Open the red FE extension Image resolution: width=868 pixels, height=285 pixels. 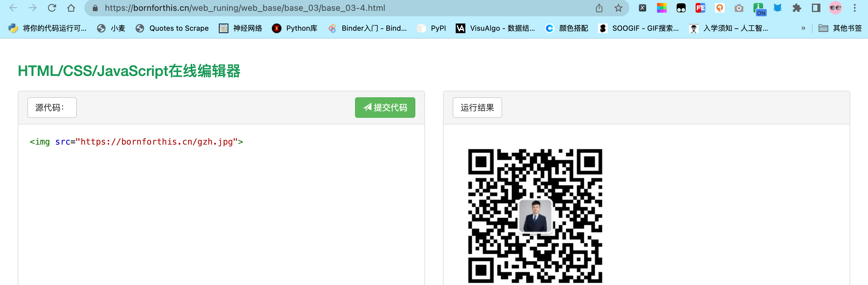coord(700,8)
